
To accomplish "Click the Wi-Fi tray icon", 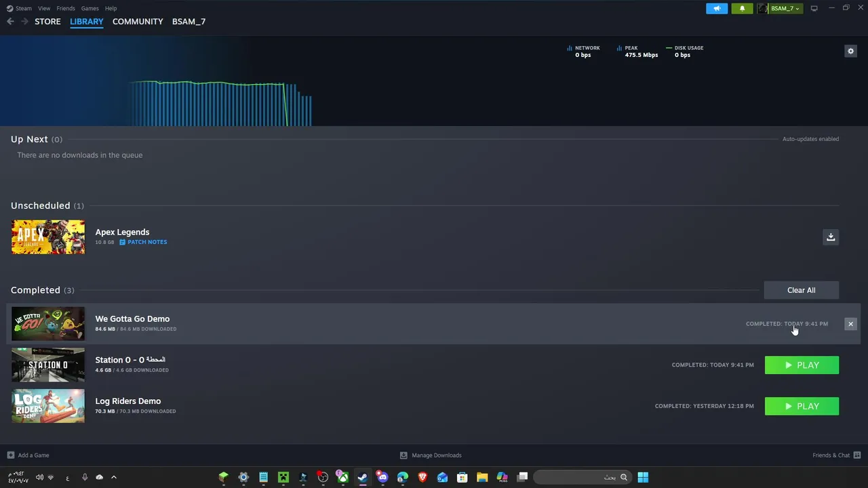I will pyautogui.click(x=50, y=477).
